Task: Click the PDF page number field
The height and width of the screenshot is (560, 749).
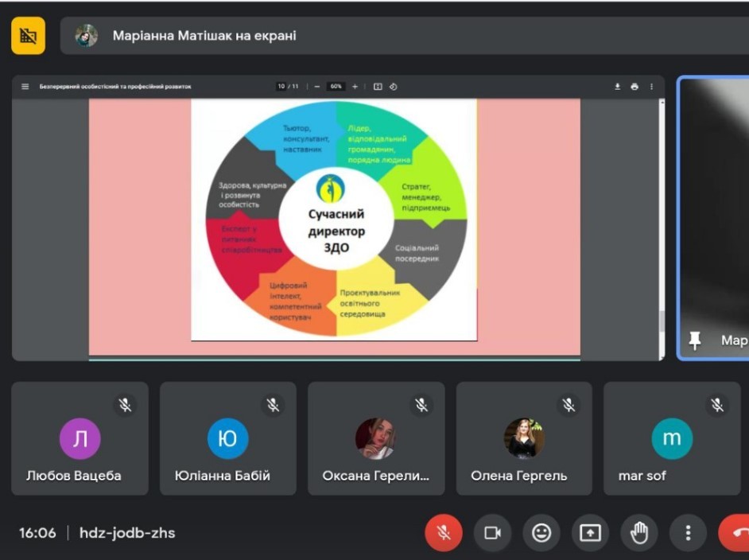Action: click(281, 87)
